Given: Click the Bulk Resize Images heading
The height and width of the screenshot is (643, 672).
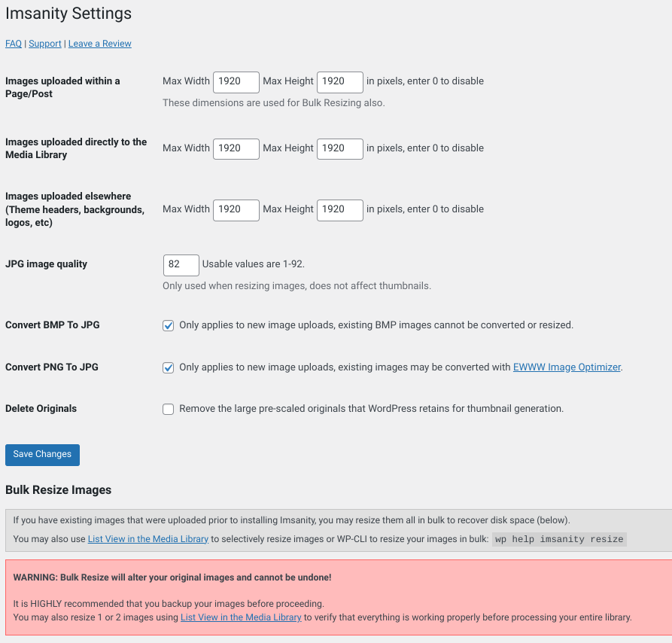Looking at the screenshot, I should [59, 490].
